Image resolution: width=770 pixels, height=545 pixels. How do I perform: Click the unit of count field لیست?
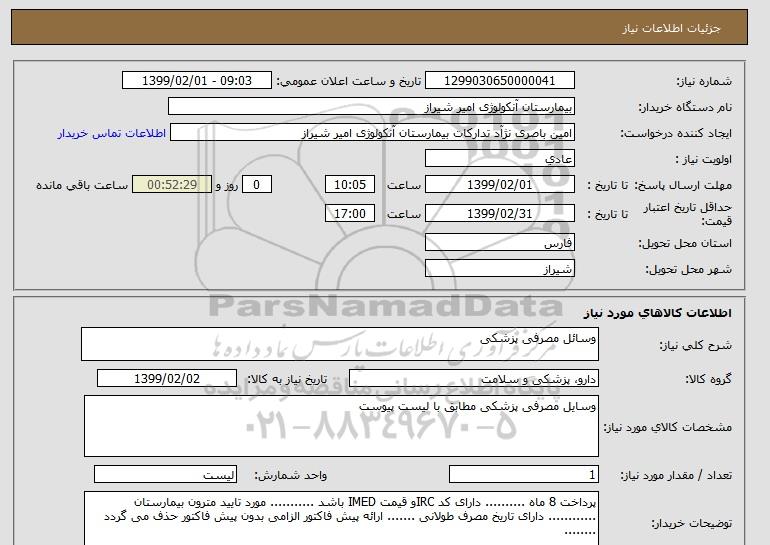pos(165,474)
